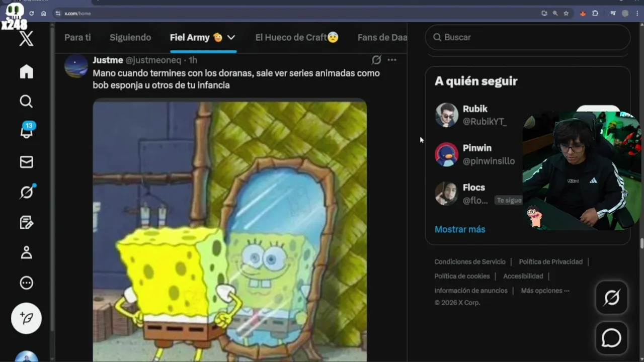Click the floating Grok button at bottom right
Viewport: 644px width, 362px height.
(x=612, y=298)
